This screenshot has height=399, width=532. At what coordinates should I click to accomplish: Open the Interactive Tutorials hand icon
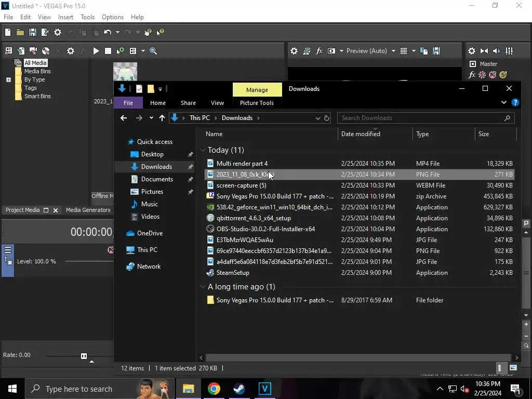(x=148, y=32)
